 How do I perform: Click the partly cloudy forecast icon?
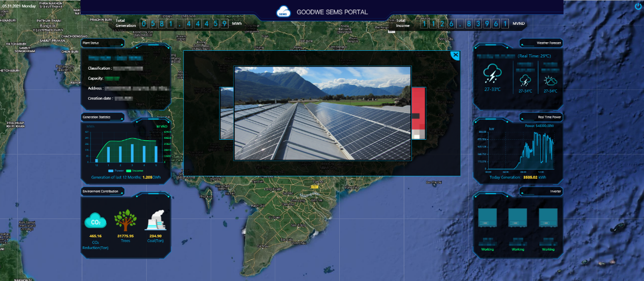tap(550, 81)
